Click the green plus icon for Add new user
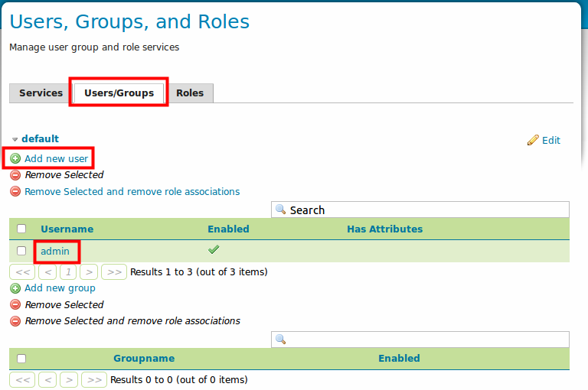The width and height of the screenshot is (588, 390). [15, 158]
